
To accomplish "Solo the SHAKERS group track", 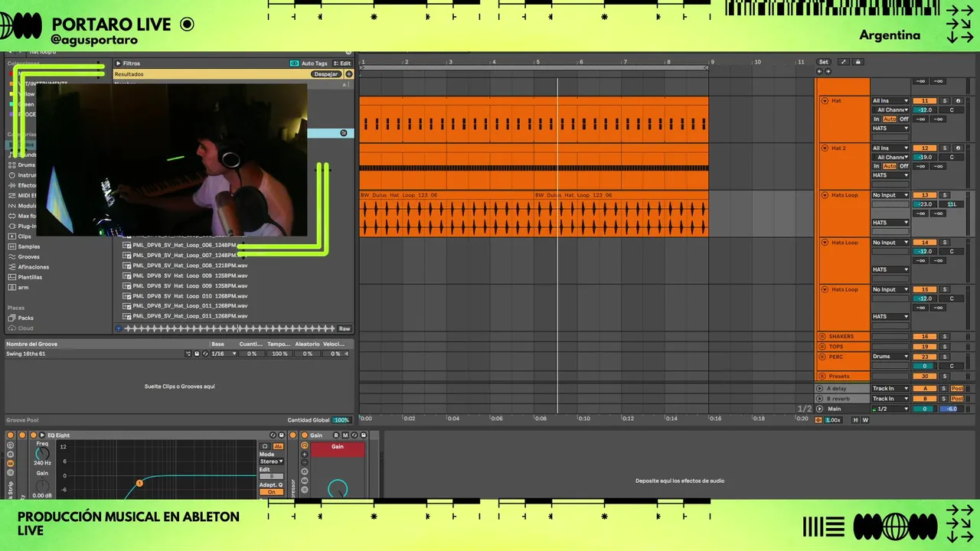I will [x=945, y=337].
